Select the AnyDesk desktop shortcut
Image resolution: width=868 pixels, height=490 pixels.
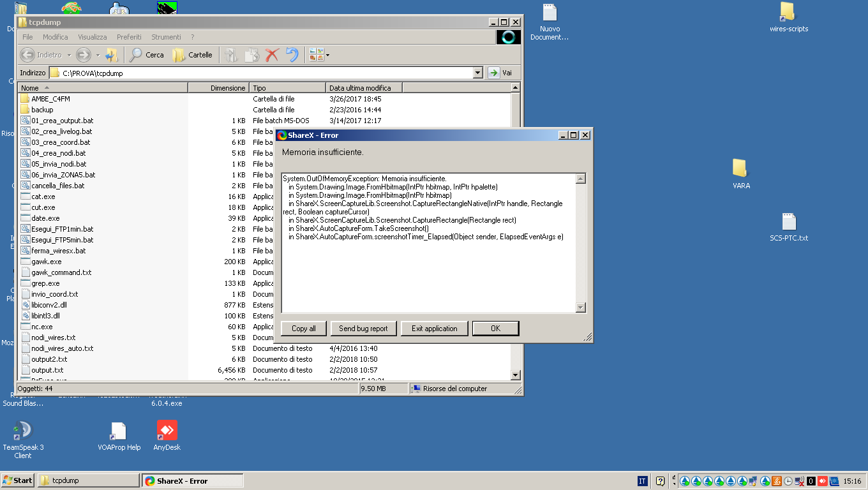167,435
